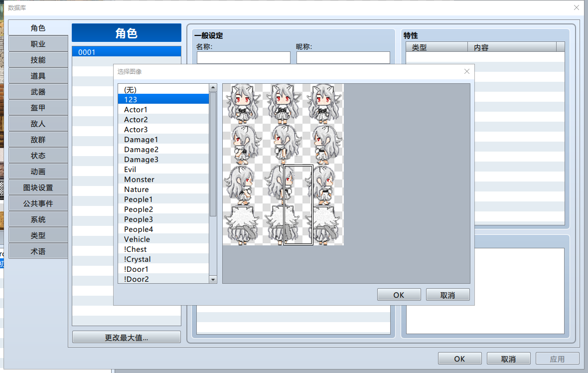Switch to the 技能 tab
The image size is (588, 373).
[x=38, y=60]
